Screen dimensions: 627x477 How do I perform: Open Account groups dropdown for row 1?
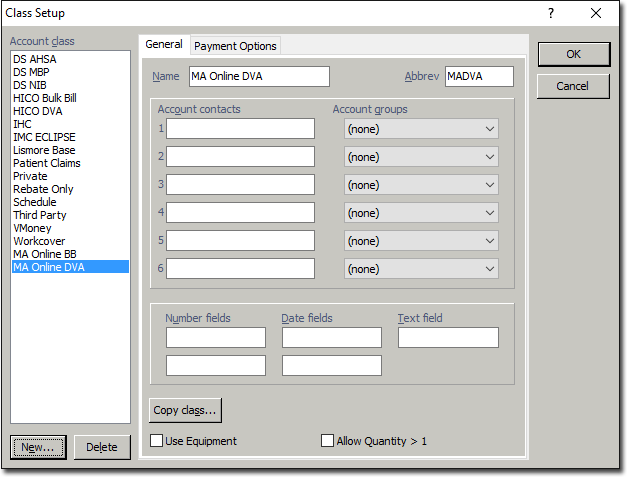[x=421, y=129]
